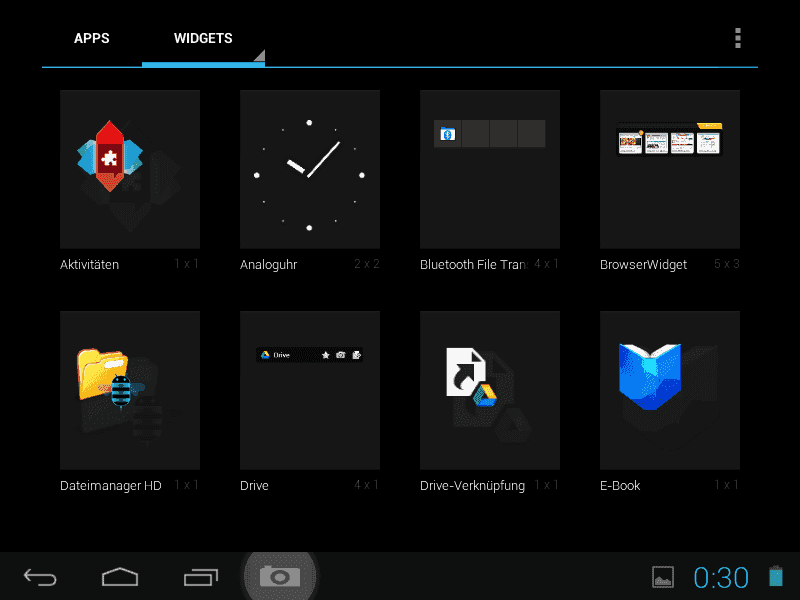Select the BrowserWidget preview thumbnail
Image resolution: width=800 pixels, height=600 pixels.
tap(670, 139)
